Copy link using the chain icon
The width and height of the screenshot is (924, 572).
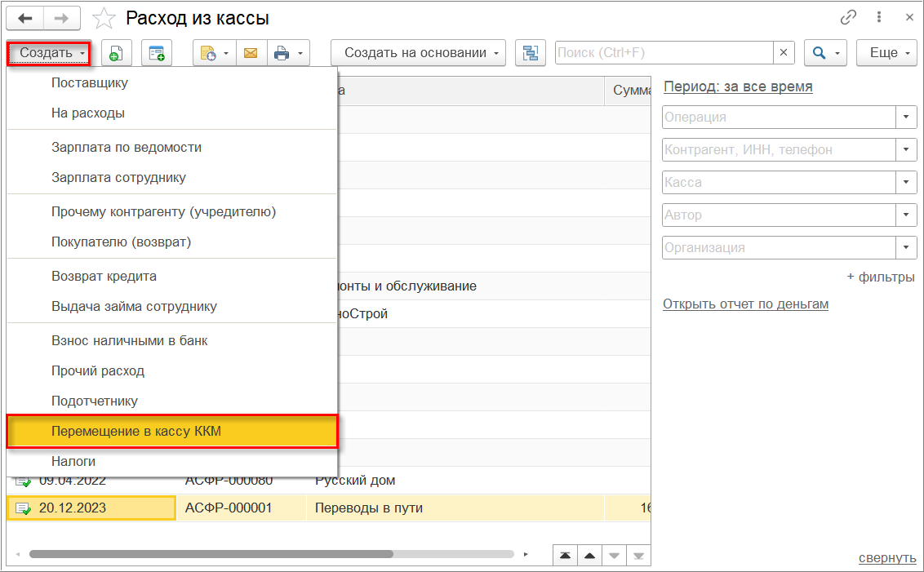click(x=848, y=18)
